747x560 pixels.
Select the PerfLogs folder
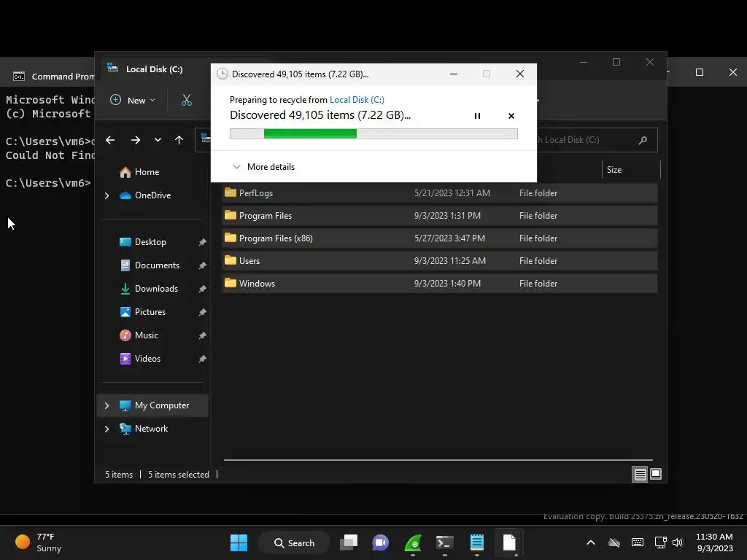point(439,192)
